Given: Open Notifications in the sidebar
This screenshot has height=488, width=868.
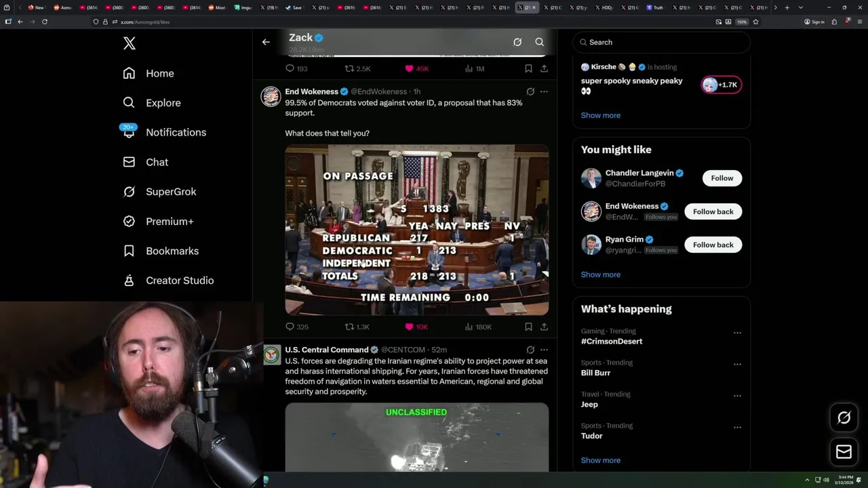Looking at the screenshot, I should point(164,132).
